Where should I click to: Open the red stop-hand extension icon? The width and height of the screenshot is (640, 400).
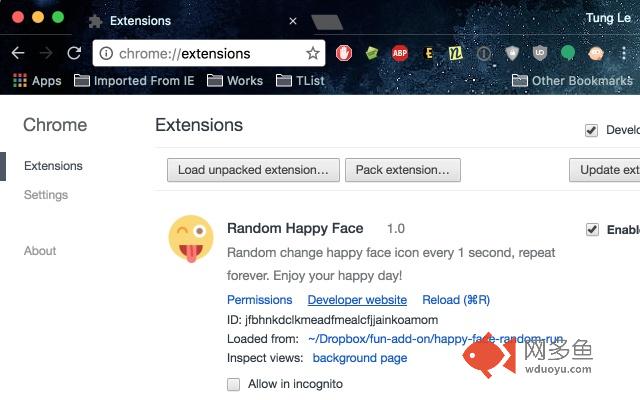[344, 53]
